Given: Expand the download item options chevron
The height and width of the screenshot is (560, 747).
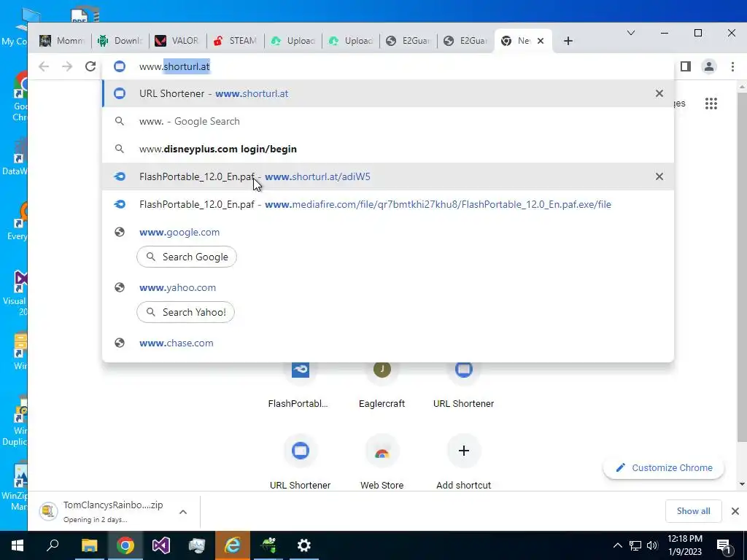Looking at the screenshot, I should coord(183,512).
